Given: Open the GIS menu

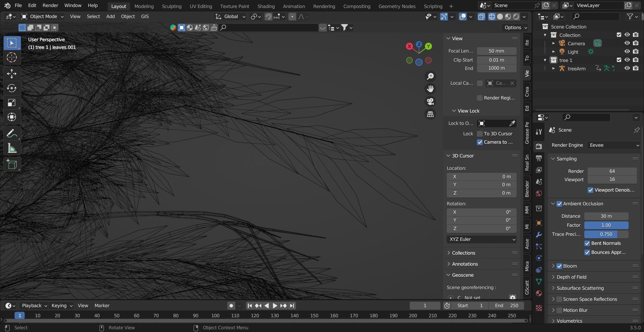Looking at the screenshot, I should coord(145,16).
